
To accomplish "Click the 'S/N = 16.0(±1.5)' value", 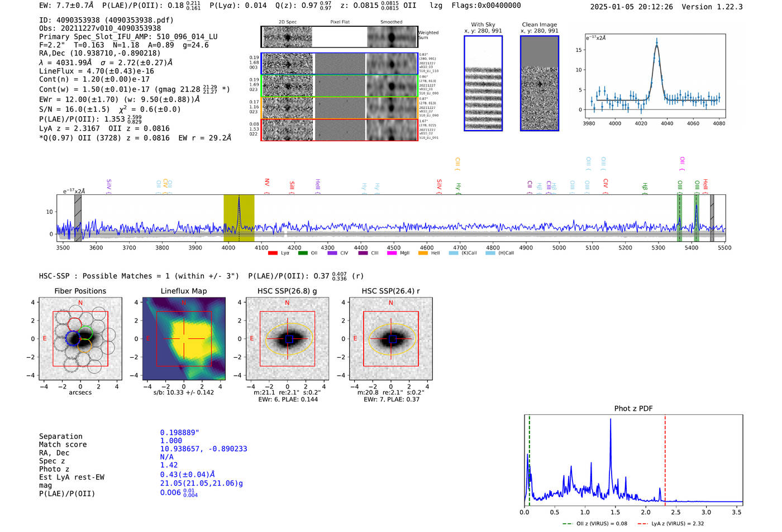I will [x=74, y=109].
